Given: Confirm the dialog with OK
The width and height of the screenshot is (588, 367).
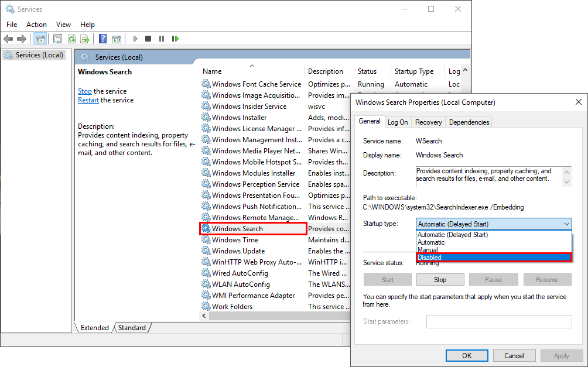Looking at the screenshot, I should (x=467, y=356).
